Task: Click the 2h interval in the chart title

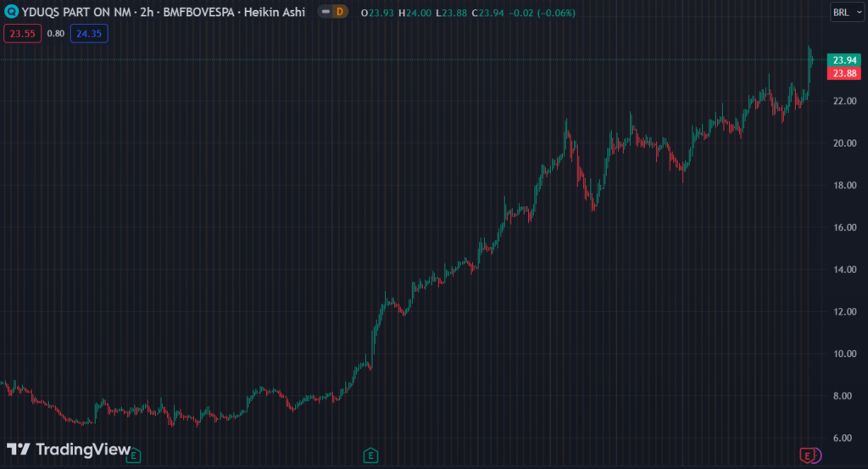Action: (x=147, y=12)
